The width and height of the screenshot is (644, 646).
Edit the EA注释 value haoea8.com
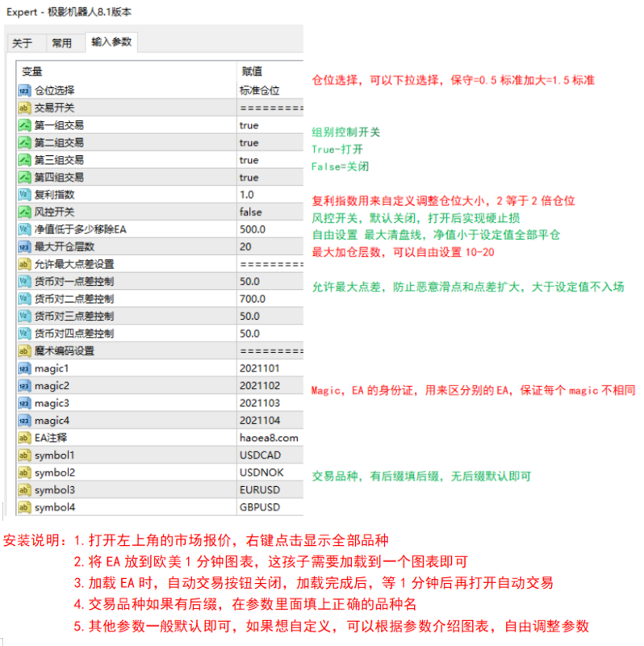pyautogui.click(x=270, y=438)
